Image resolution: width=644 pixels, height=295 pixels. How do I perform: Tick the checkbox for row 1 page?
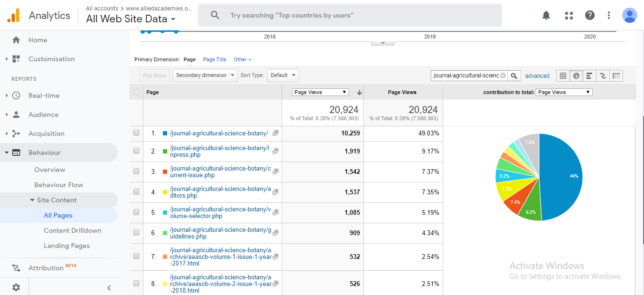tap(136, 133)
